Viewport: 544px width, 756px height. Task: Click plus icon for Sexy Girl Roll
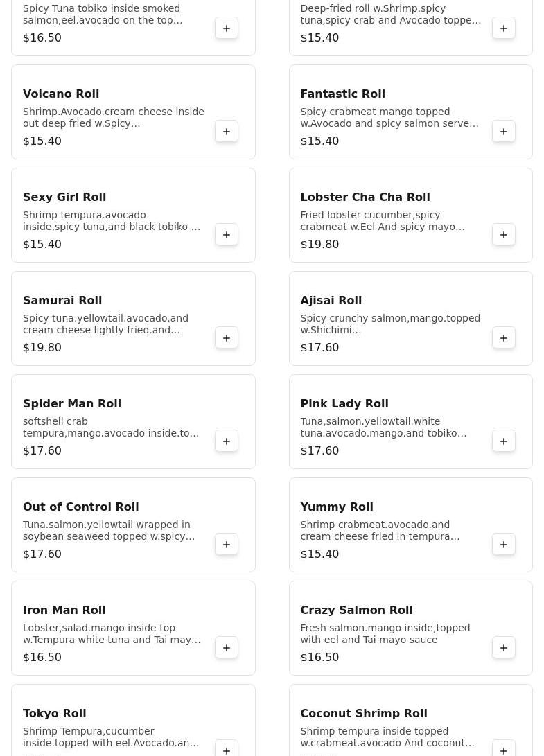[227, 235]
